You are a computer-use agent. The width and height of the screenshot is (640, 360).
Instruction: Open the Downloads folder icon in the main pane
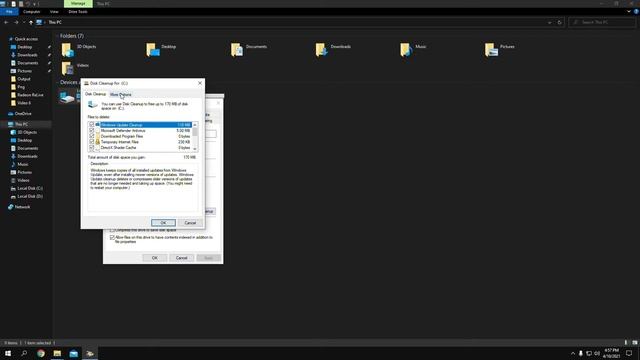point(321,50)
